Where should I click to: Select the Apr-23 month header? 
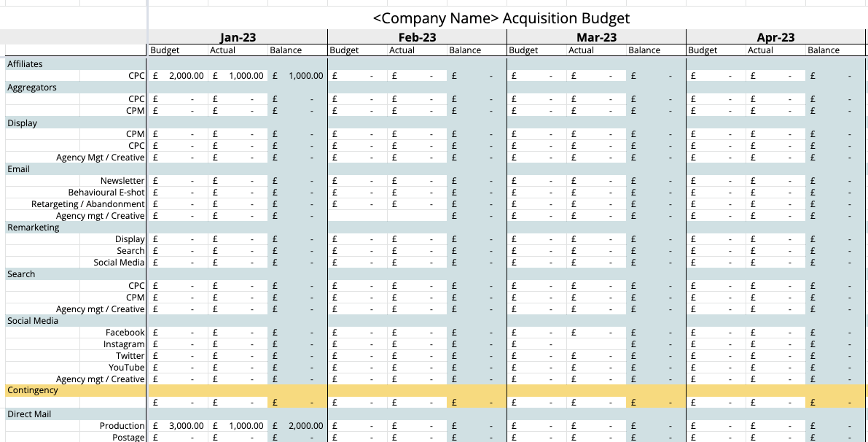775,37
